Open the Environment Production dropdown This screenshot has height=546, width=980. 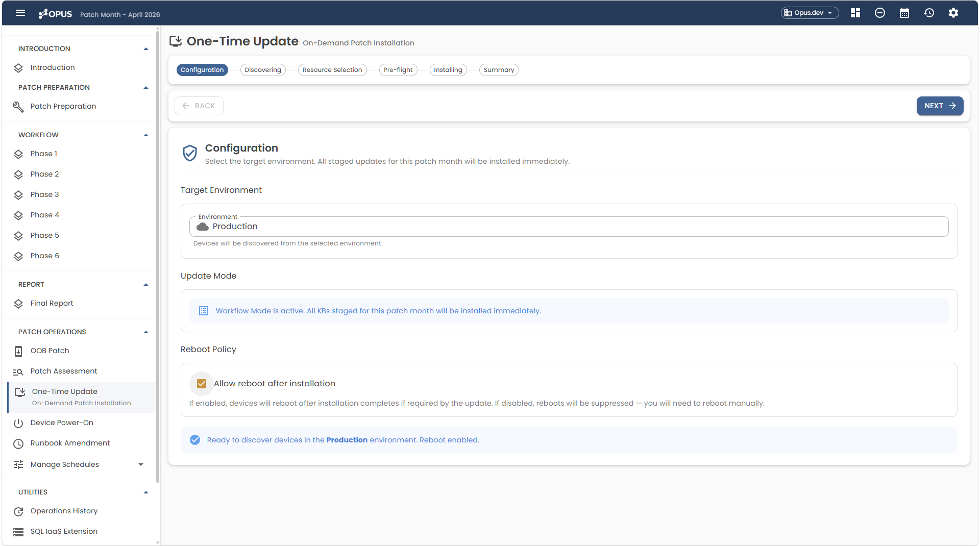pyautogui.click(x=569, y=227)
